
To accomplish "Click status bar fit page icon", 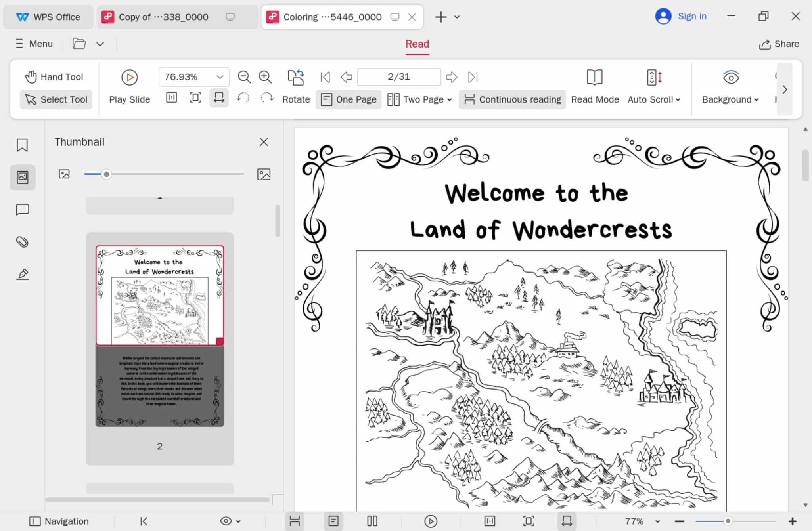I will 529,521.
